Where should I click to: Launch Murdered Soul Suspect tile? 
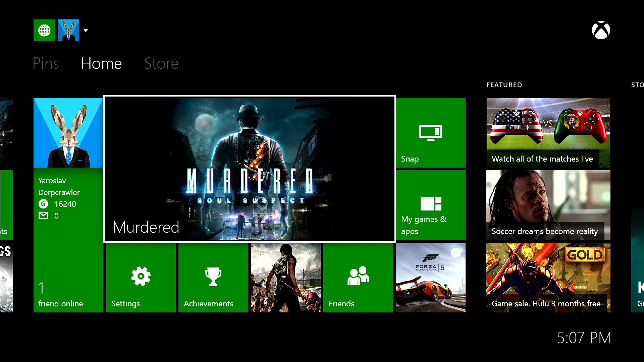click(250, 169)
